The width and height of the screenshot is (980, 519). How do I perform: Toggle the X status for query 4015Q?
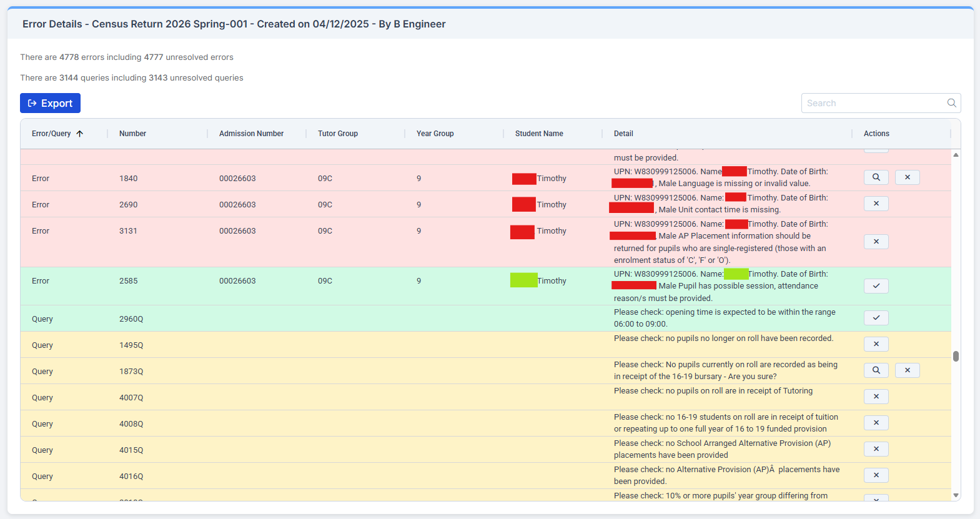click(876, 449)
